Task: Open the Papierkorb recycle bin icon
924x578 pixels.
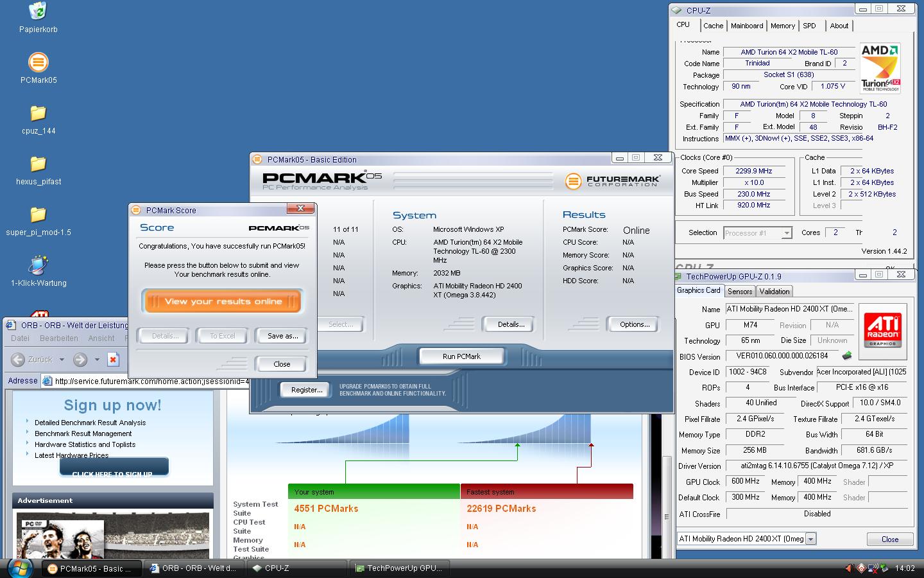Action: (38, 11)
